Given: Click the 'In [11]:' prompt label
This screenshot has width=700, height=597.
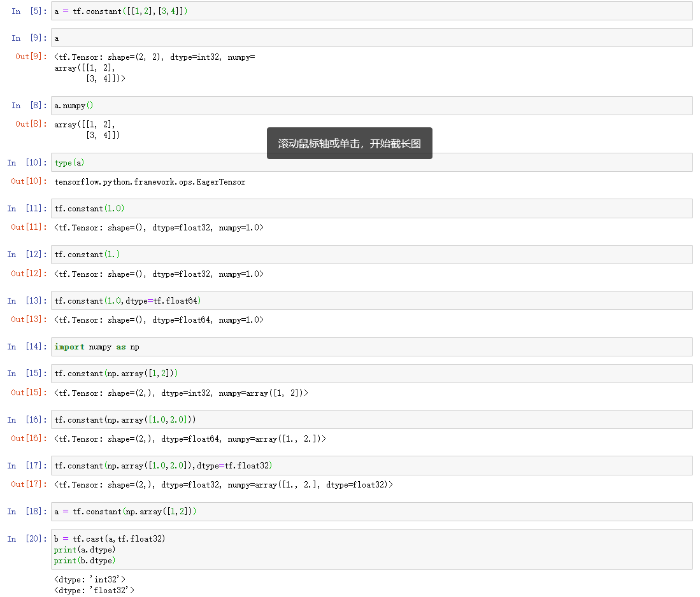Looking at the screenshot, I should tap(27, 208).
